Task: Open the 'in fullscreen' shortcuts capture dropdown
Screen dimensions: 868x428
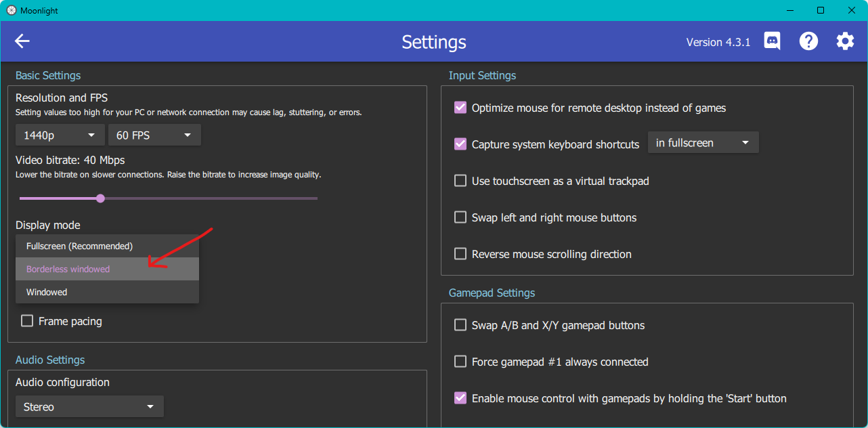Action: (703, 142)
